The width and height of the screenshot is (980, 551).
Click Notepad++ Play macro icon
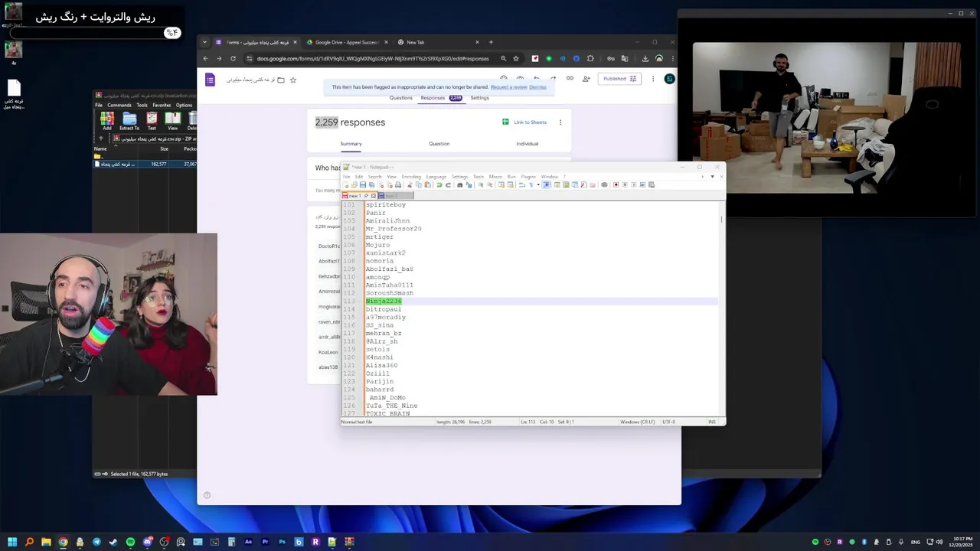coord(634,184)
